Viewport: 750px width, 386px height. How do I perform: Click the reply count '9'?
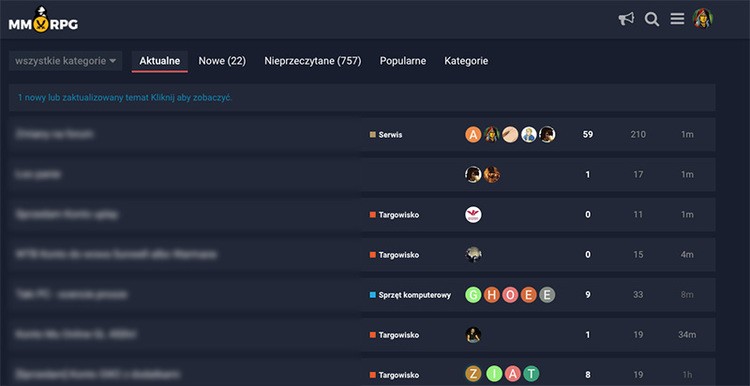pos(588,295)
